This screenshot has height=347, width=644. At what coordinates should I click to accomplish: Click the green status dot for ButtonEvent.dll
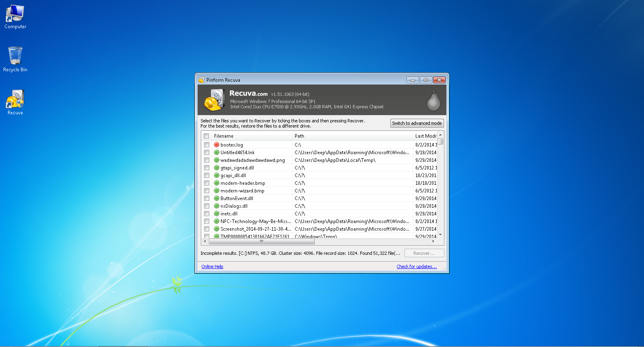point(217,198)
